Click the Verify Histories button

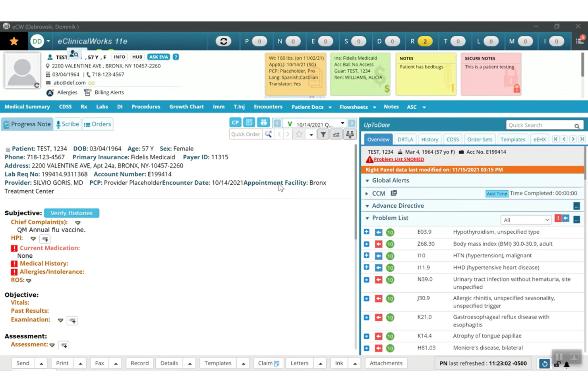[x=72, y=213]
